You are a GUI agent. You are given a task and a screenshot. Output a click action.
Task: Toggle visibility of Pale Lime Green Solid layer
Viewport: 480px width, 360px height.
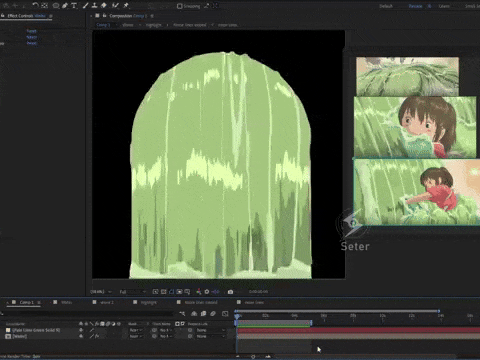81,330
